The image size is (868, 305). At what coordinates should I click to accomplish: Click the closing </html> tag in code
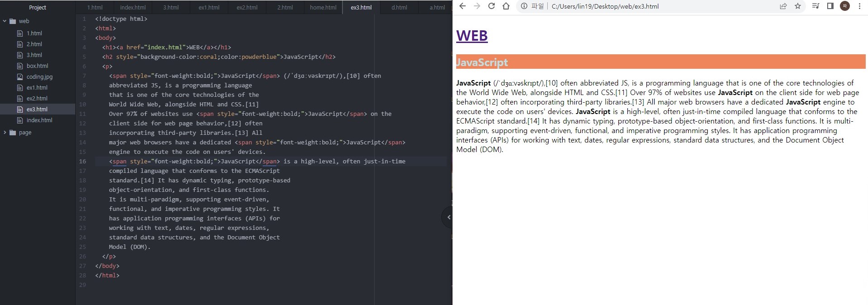pyautogui.click(x=107, y=276)
